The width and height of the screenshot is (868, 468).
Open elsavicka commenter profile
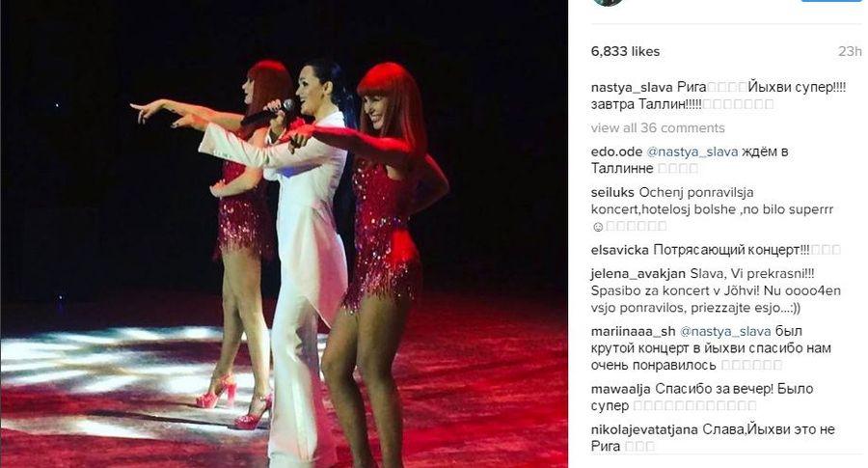(x=619, y=250)
